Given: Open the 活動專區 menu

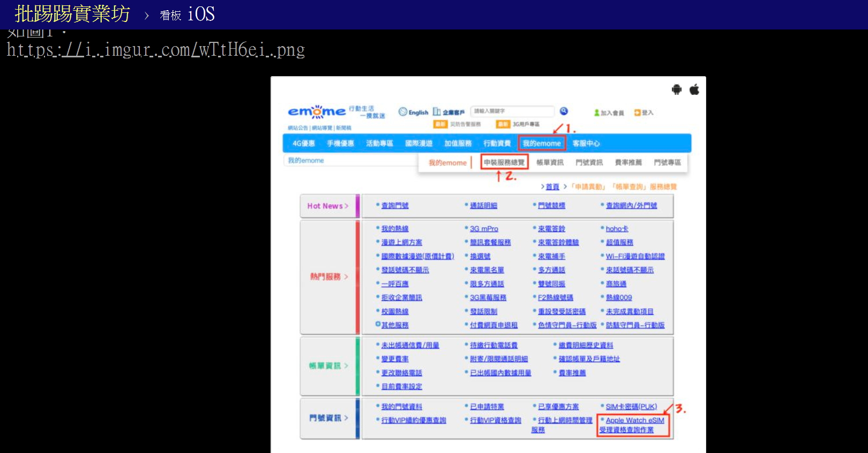Looking at the screenshot, I should pyautogui.click(x=380, y=144).
